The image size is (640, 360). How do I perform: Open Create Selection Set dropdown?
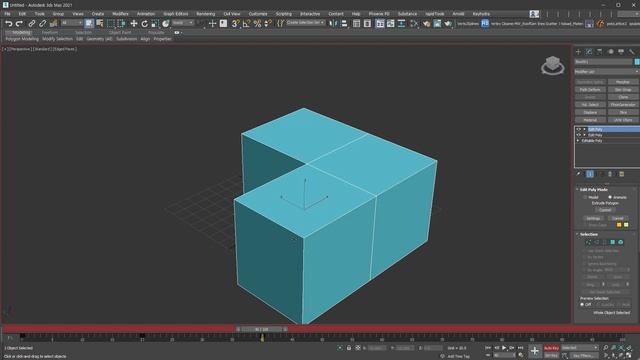tap(306, 23)
